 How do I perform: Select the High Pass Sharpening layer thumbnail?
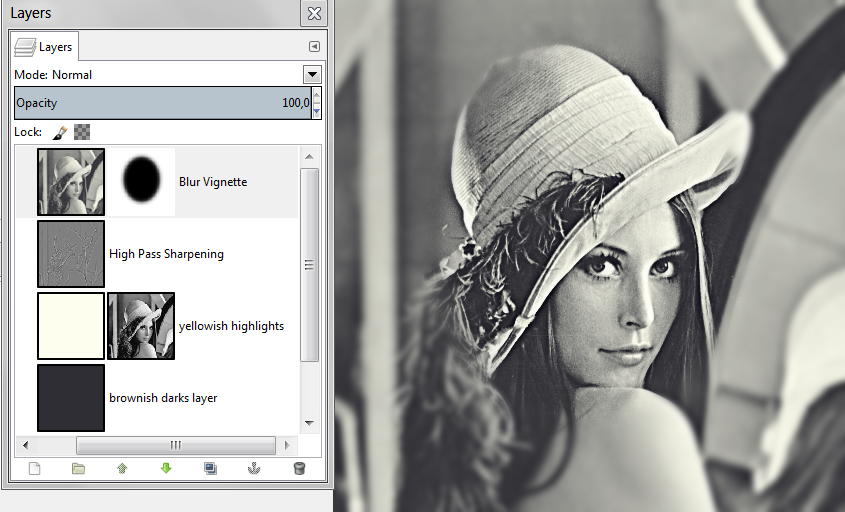[x=71, y=254]
